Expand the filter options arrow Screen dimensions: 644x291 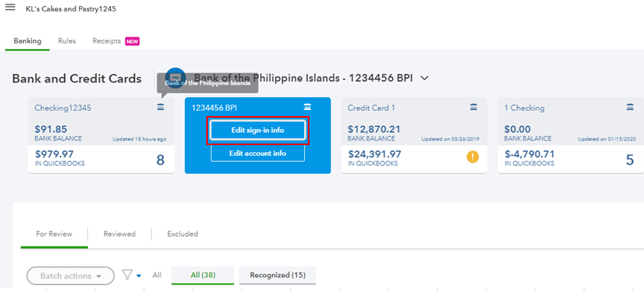point(139,276)
